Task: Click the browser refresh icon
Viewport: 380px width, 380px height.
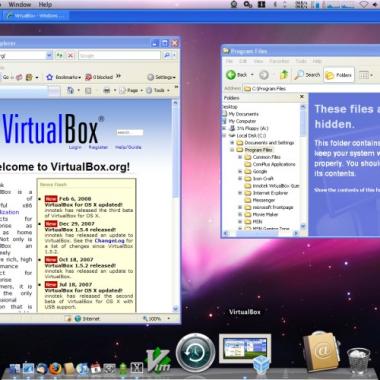Action: point(59,55)
